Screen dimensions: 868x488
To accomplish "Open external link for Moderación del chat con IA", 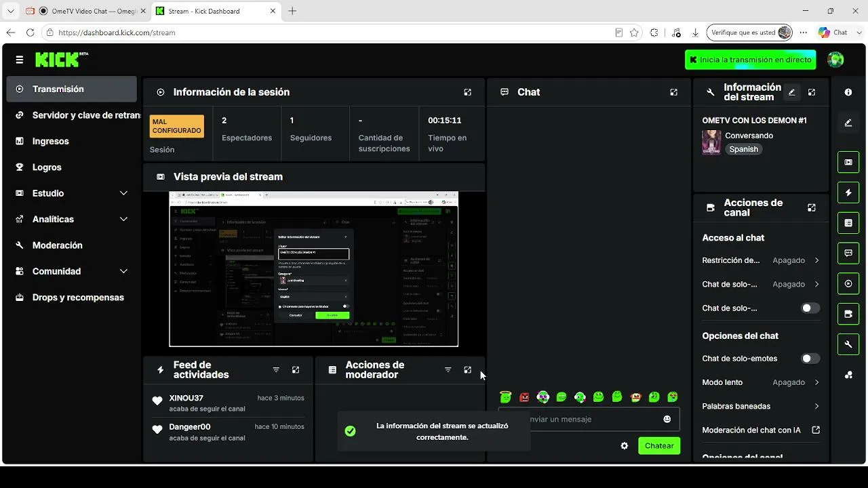I will point(816,430).
